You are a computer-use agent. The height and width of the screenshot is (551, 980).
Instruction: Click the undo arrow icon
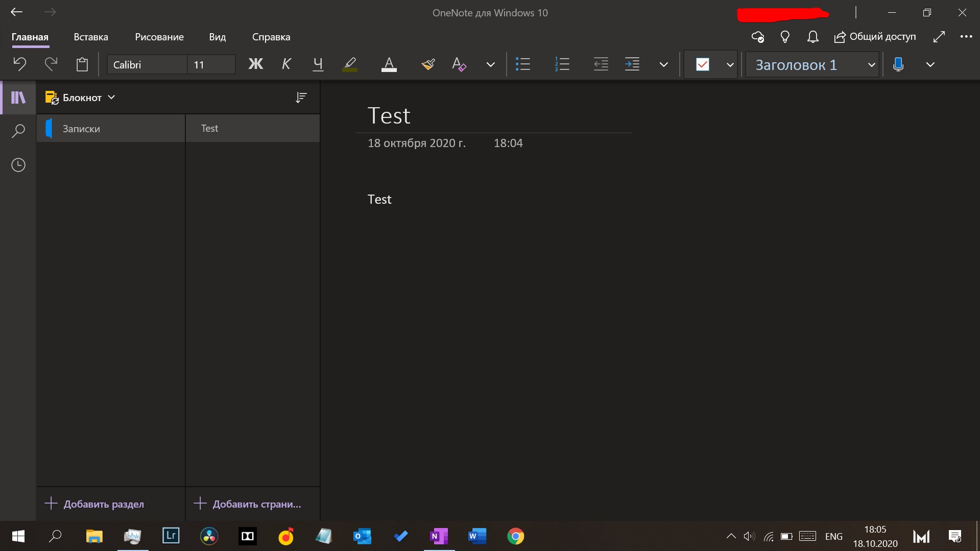point(19,64)
